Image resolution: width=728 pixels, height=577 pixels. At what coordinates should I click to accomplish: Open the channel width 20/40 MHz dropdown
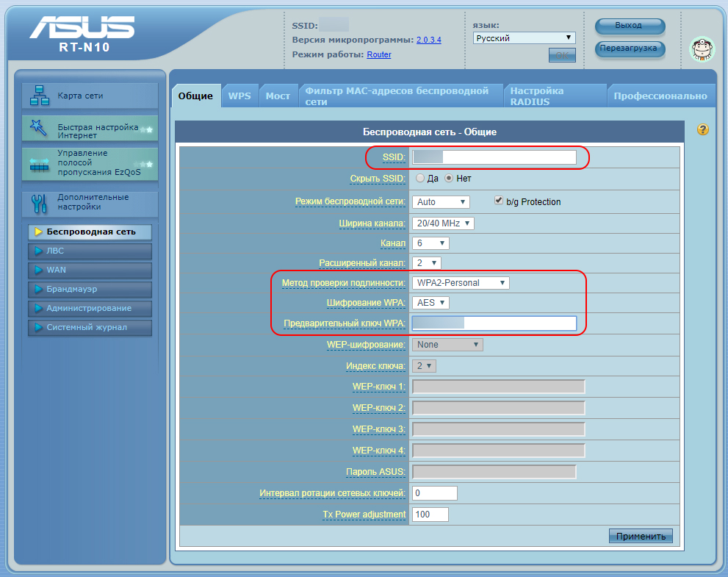(443, 223)
